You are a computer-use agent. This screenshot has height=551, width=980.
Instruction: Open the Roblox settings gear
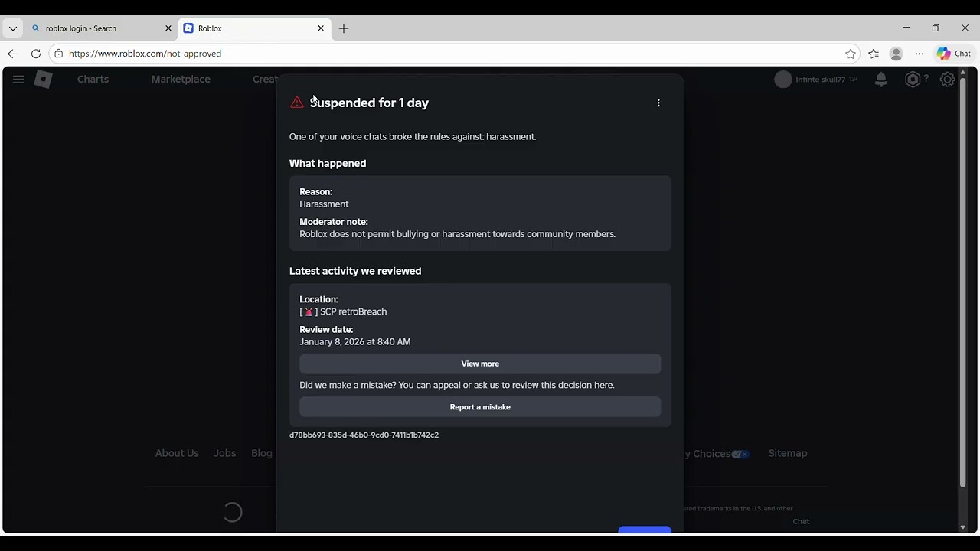(x=948, y=80)
